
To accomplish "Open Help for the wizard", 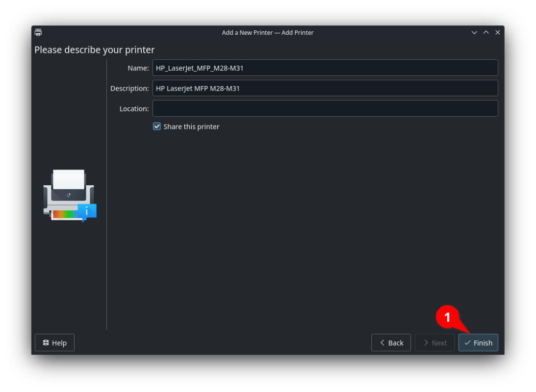I will click(x=55, y=343).
